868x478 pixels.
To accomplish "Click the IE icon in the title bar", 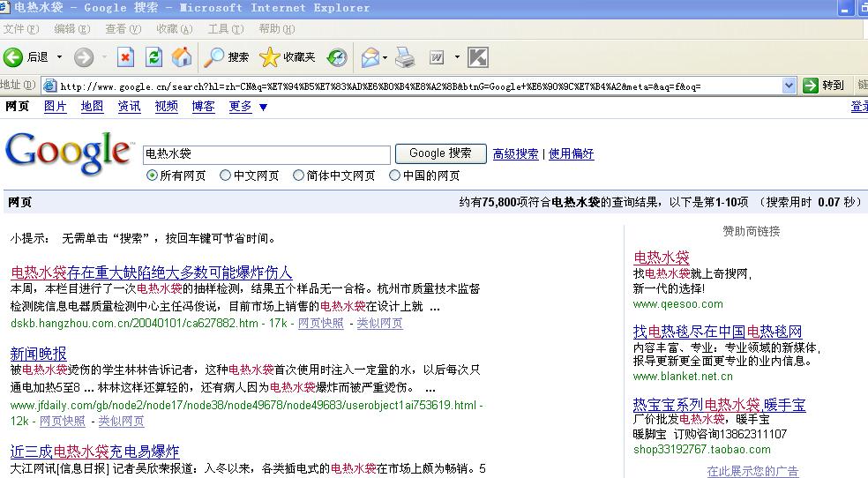I will (x=5, y=7).
